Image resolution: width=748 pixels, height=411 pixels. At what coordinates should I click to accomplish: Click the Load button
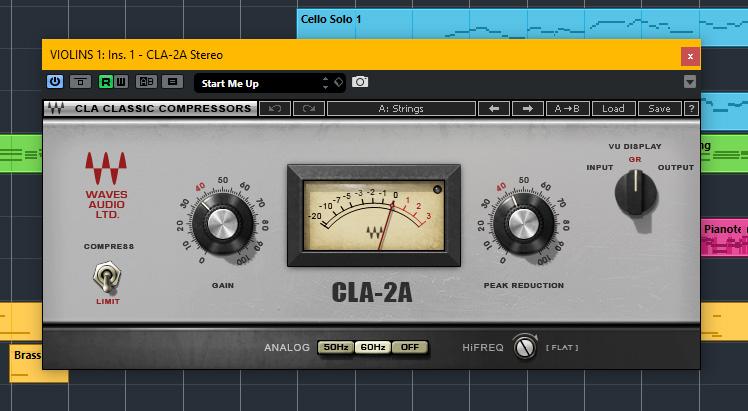[613, 109]
